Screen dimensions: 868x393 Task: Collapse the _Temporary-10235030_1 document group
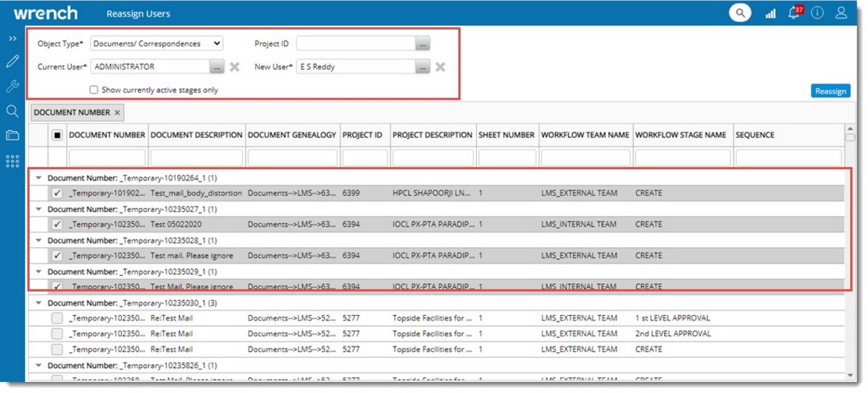[38, 303]
